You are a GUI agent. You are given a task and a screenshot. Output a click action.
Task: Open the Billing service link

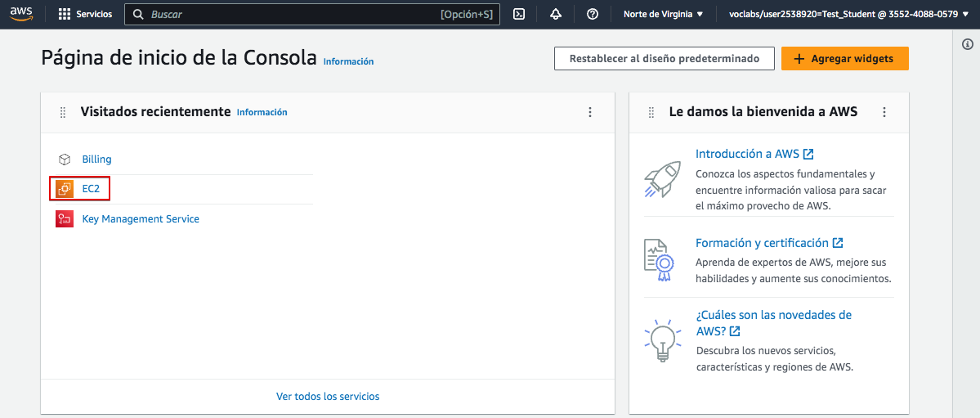(x=97, y=160)
